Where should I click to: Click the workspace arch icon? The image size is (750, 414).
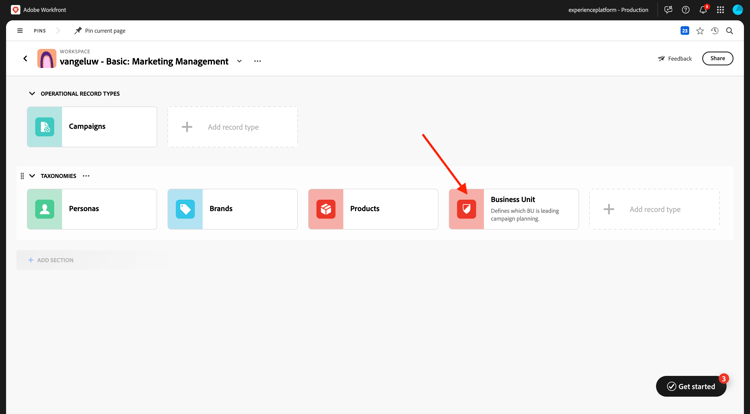(x=46, y=59)
